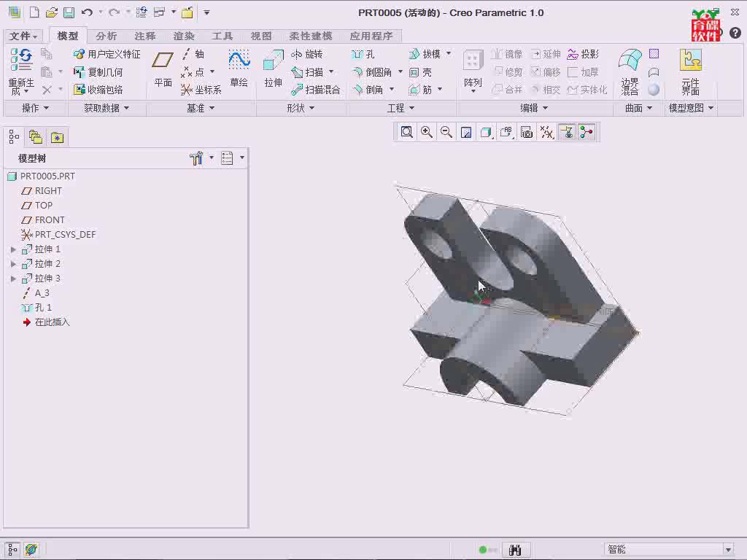Toggle the browser display icon in status bar
Viewport: 747px width, 560px height.
[x=31, y=550]
